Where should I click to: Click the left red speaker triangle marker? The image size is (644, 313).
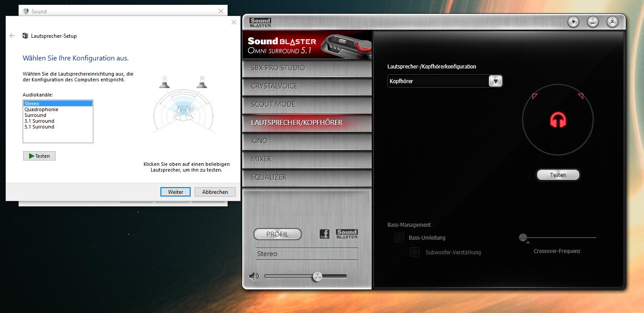(x=535, y=96)
